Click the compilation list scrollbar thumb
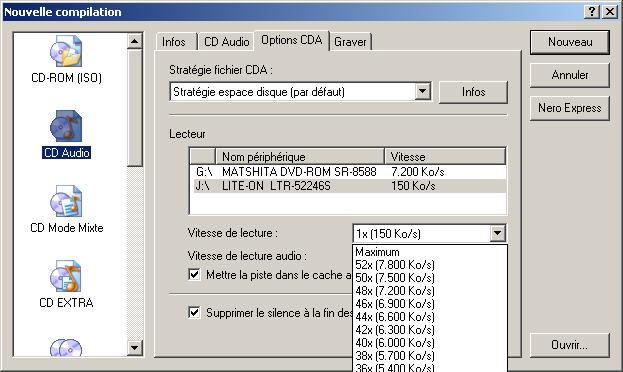Viewport: 623px width, 372px height. 135,107
